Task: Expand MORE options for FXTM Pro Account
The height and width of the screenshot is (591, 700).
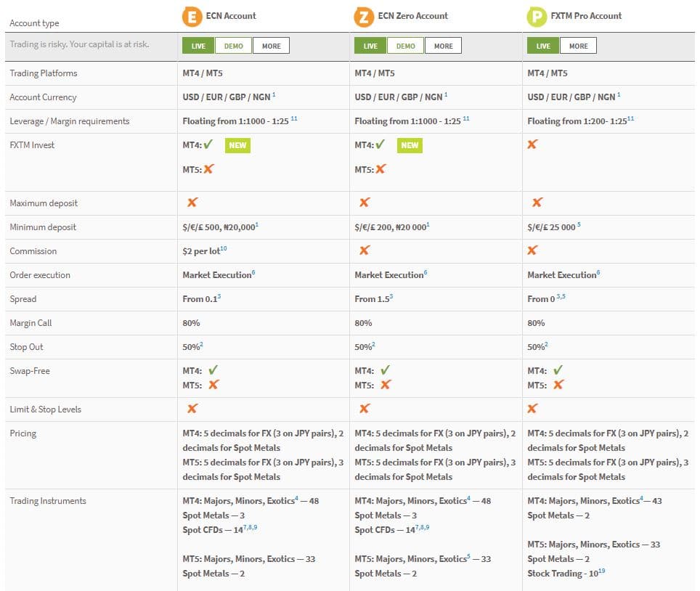Action: 579,45
